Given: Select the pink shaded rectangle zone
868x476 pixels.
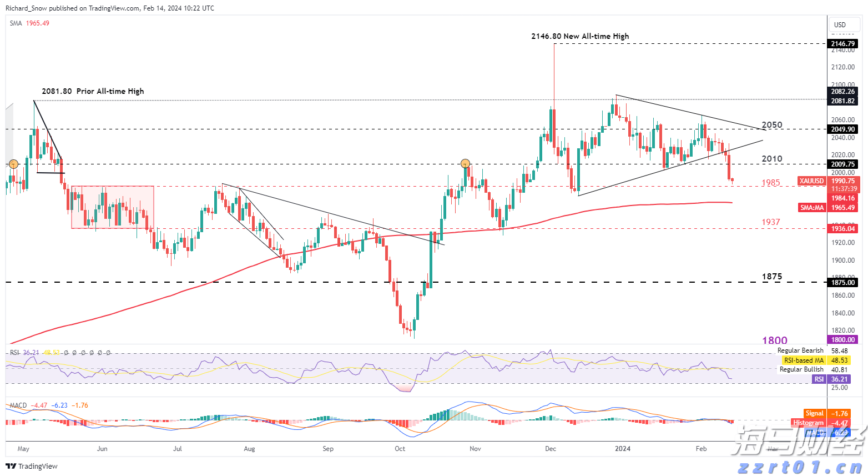Looking at the screenshot, I should click(113, 207).
